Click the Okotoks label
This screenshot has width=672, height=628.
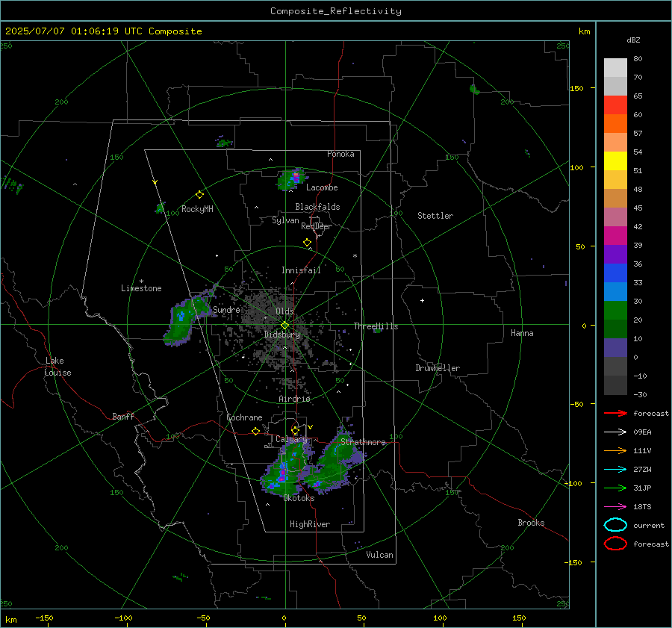pos(299,498)
